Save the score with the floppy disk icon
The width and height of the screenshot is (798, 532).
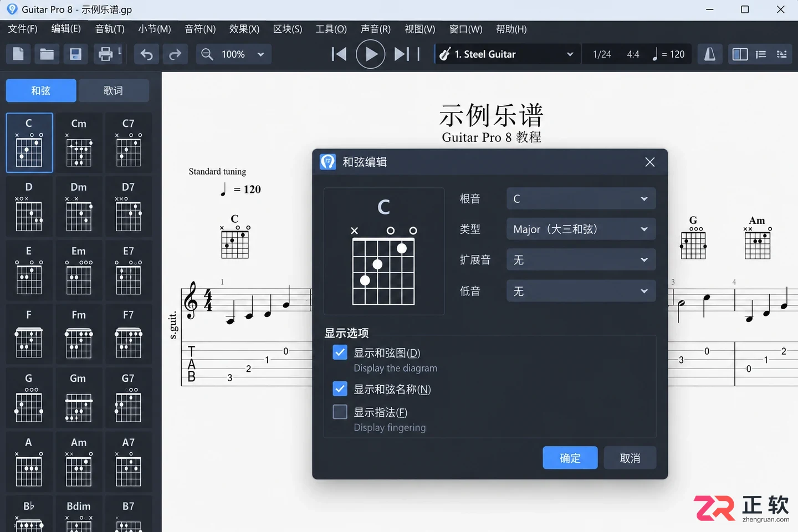pos(75,54)
